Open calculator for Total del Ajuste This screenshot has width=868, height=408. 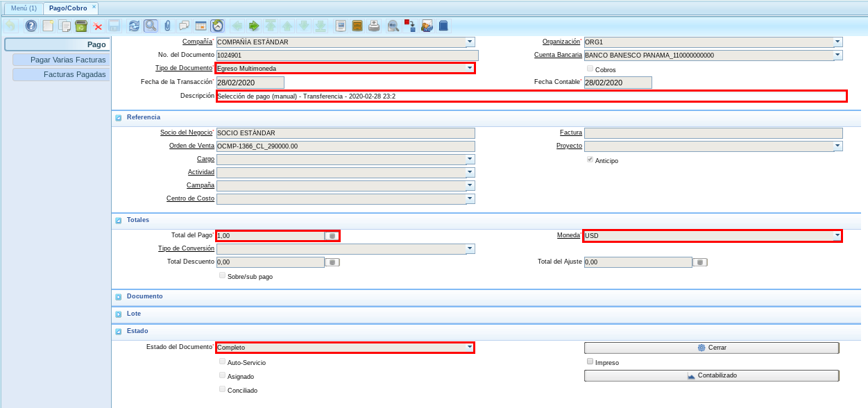[x=700, y=262]
